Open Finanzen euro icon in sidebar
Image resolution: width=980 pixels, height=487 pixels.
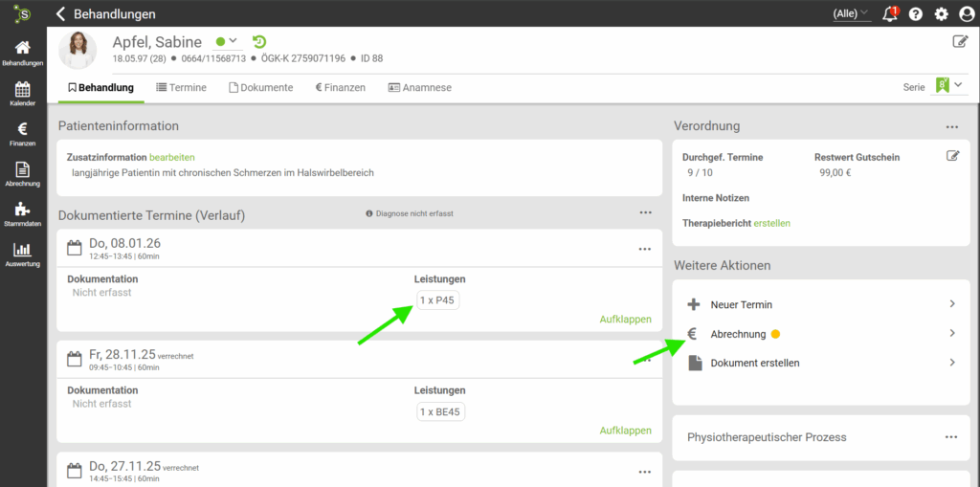pyautogui.click(x=23, y=133)
